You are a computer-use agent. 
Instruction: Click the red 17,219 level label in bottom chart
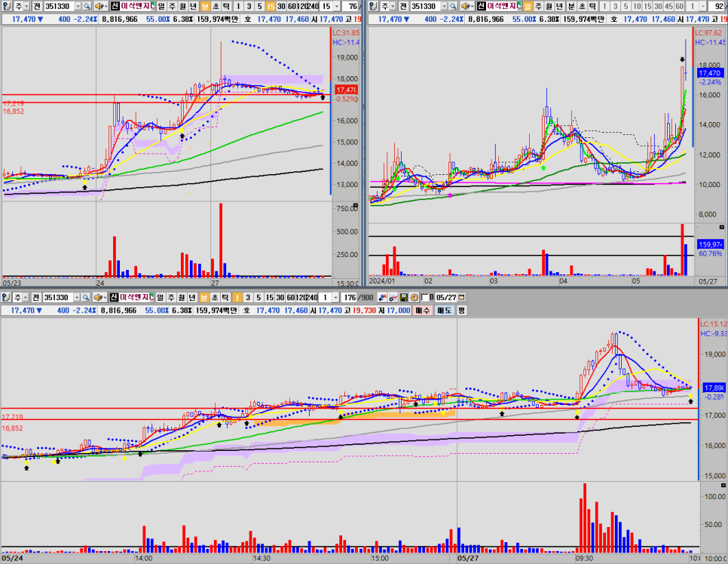(x=12, y=417)
